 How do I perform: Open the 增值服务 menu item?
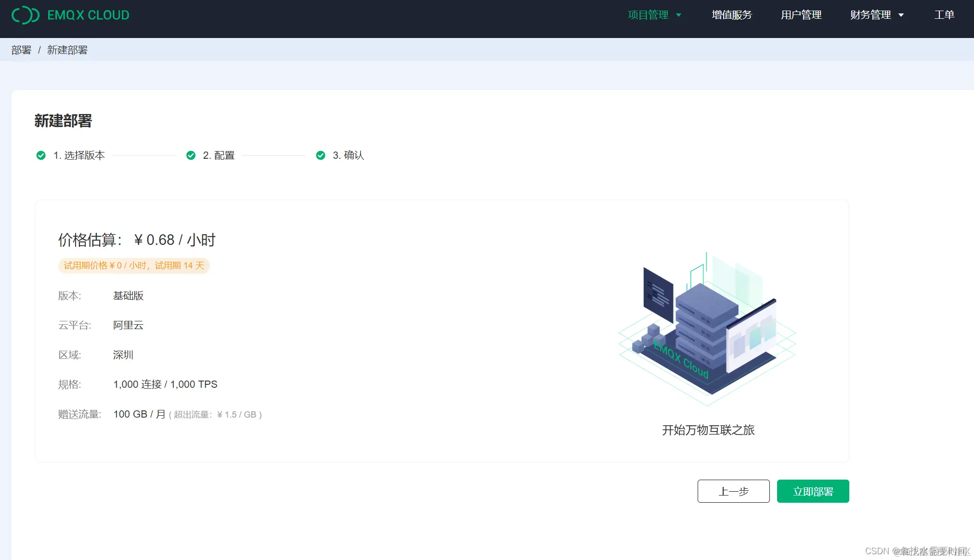(731, 15)
